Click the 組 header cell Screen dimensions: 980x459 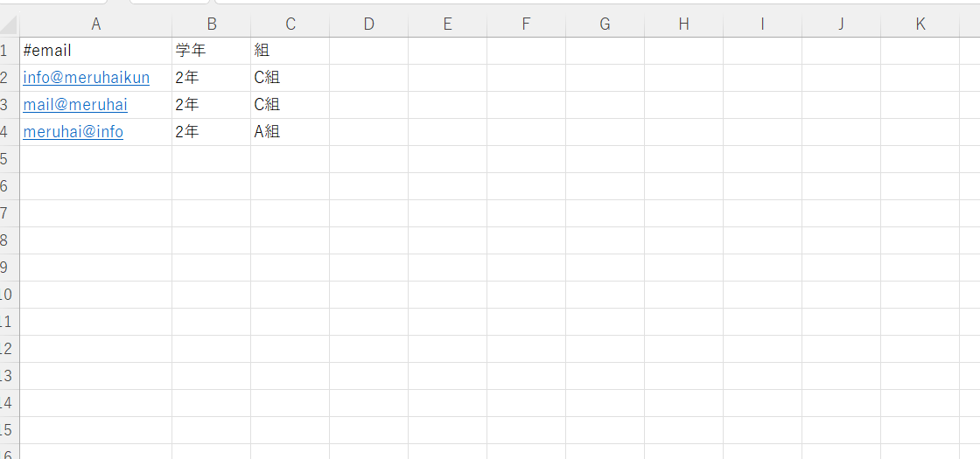(x=290, y=51)
